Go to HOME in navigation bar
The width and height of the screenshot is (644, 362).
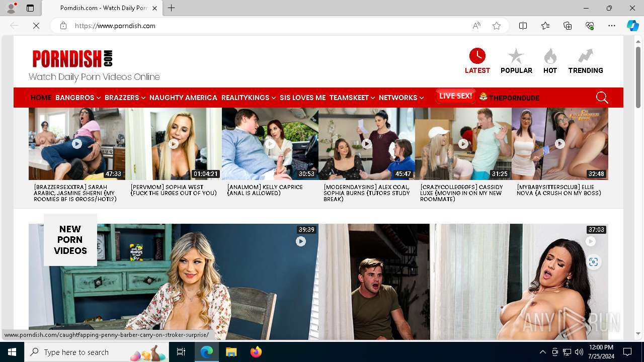[x=41, y=98]
